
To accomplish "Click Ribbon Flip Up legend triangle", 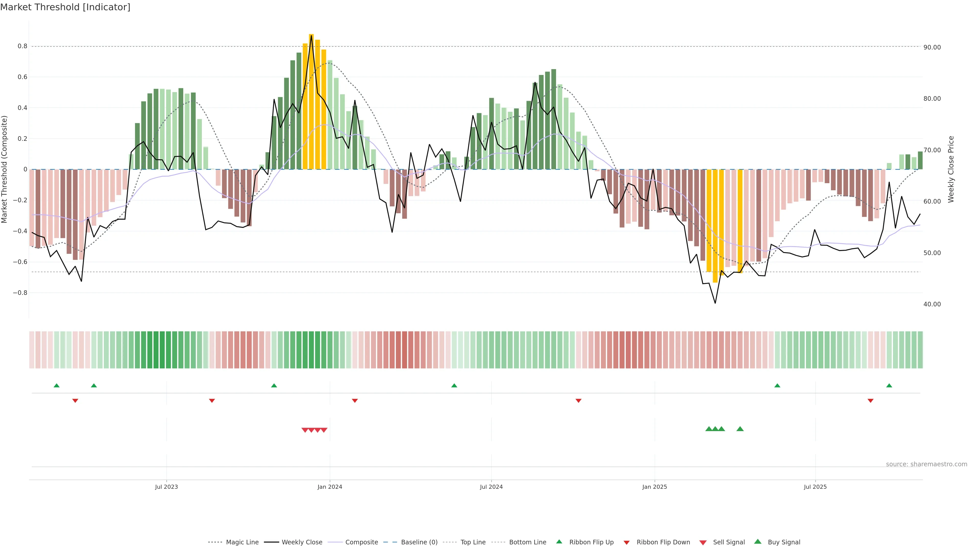I will tap(559, 542).
